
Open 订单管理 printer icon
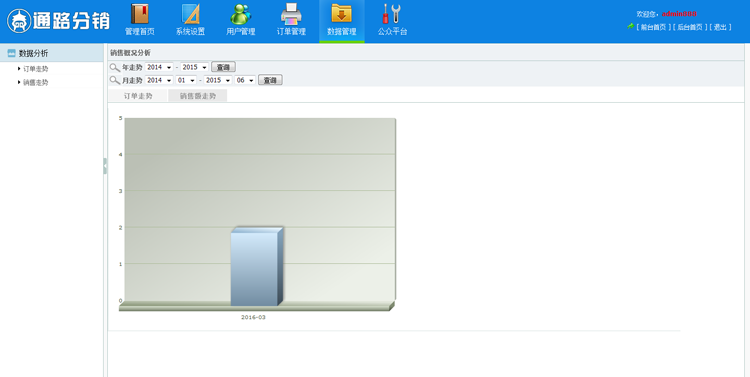291,14
